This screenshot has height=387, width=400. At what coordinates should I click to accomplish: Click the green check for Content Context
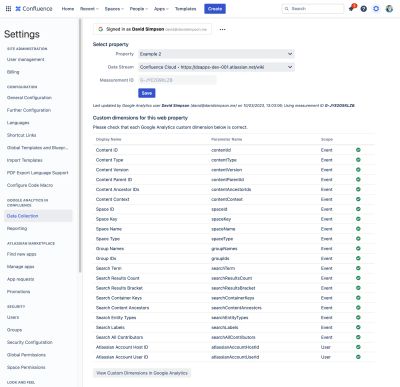click(358, 199)
